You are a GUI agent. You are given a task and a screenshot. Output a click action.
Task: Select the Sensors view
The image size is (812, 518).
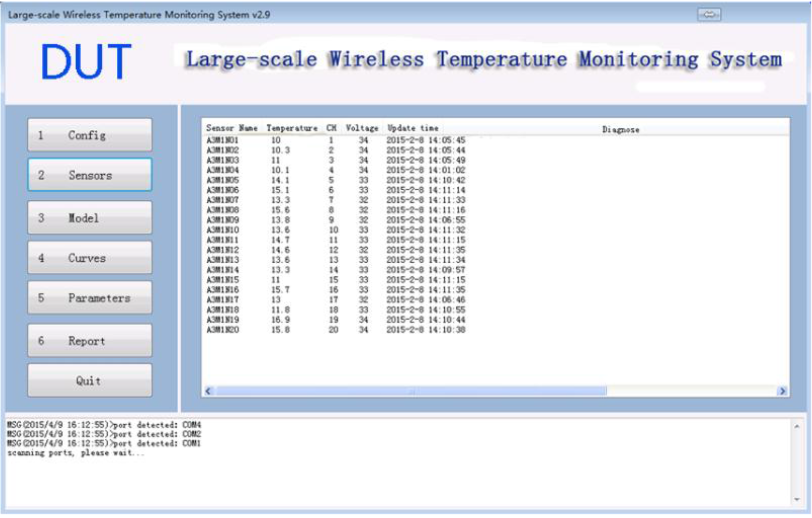coord(89,176)
